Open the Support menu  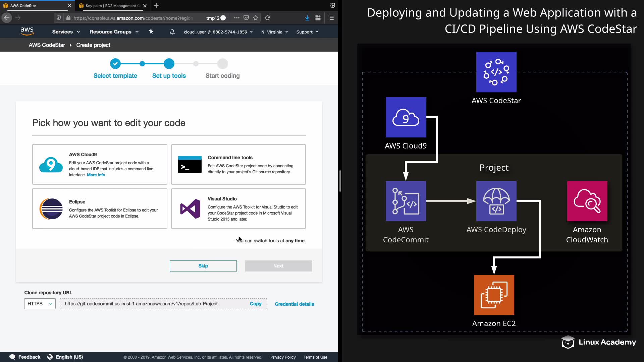point(307,32)
